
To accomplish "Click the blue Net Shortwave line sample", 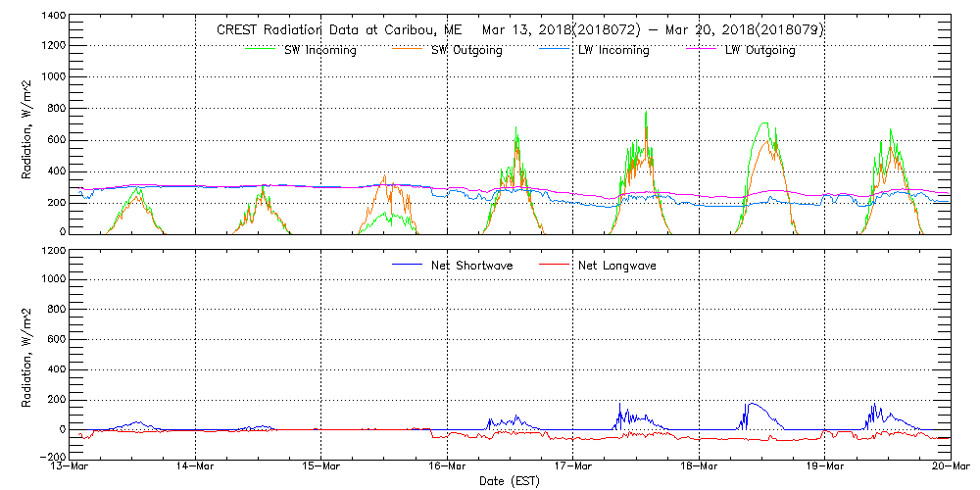I will (408, 265).
